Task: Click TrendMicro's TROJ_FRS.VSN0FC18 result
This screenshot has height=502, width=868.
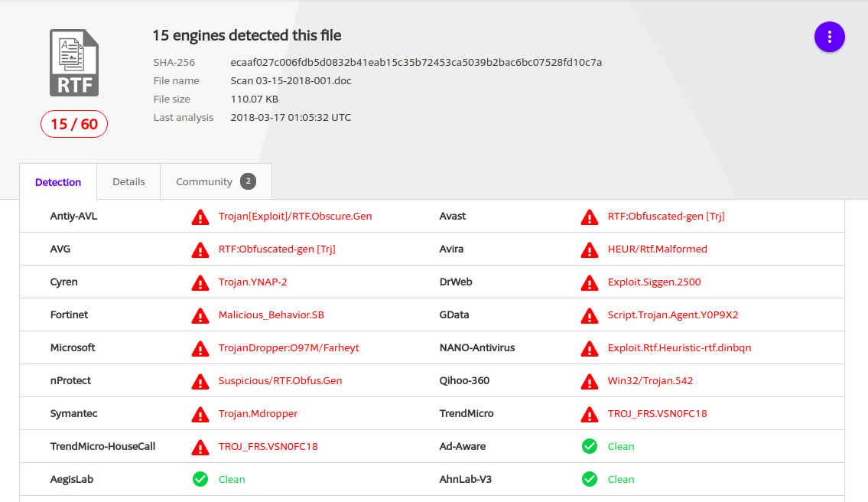Action: (658, 413)
